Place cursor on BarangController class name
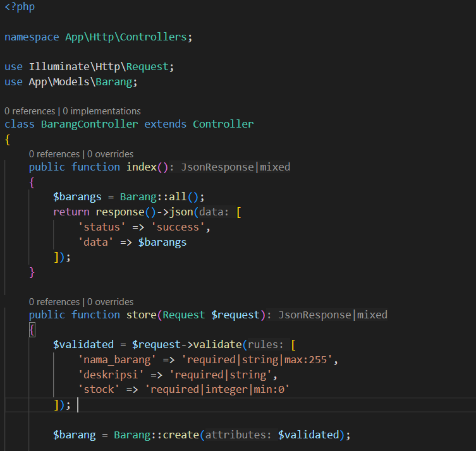The image size is (476, 451). pyautogui.click(x=89, y=124)
